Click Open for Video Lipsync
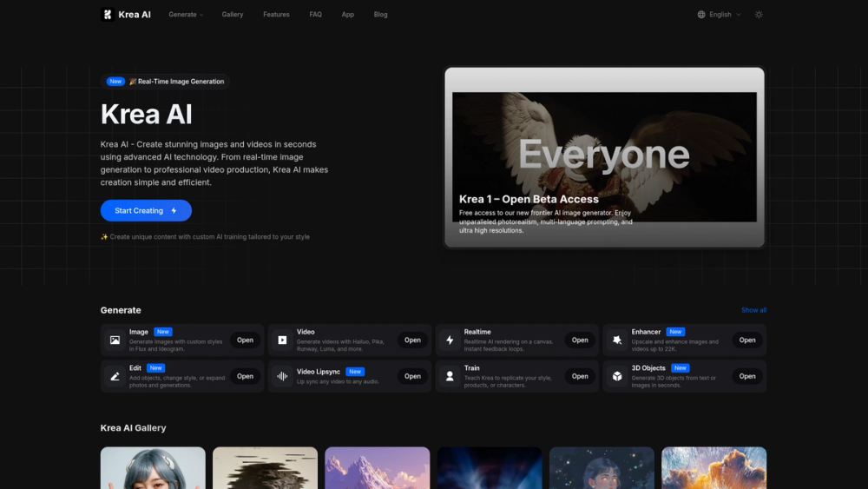This screenshot has width=868, height=489. pos(412,376)
